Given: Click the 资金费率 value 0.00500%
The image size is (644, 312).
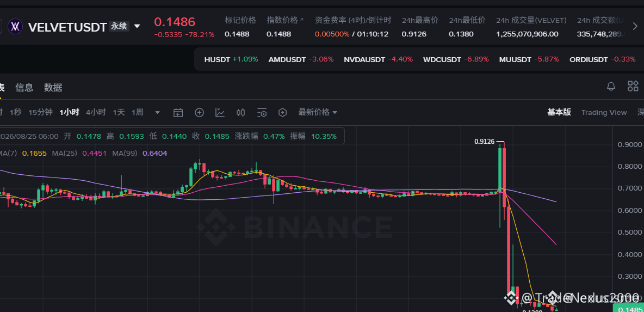Looking at the screenshot, I should pos(332,34).
